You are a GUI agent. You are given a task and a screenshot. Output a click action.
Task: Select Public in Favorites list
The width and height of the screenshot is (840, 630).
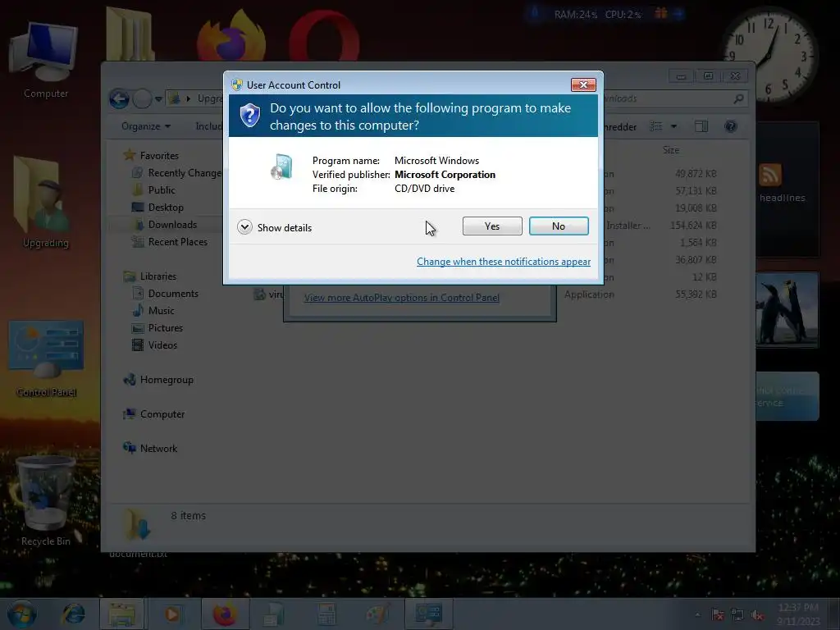coord(162,190)
